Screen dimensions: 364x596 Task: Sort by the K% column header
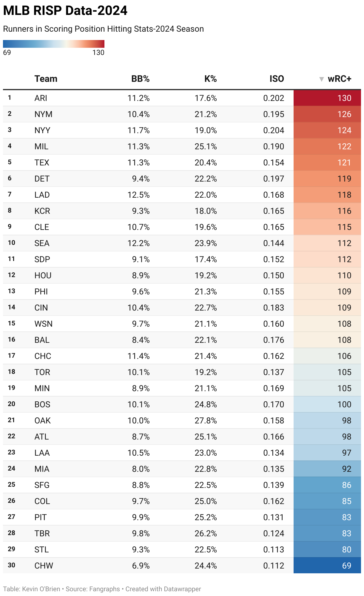pyautogui.click(x=210, y=79)
